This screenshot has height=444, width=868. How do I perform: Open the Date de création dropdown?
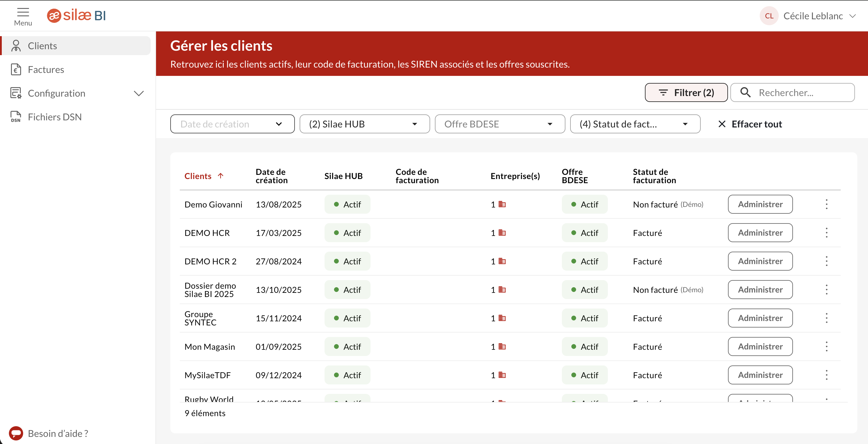(232, 124)
